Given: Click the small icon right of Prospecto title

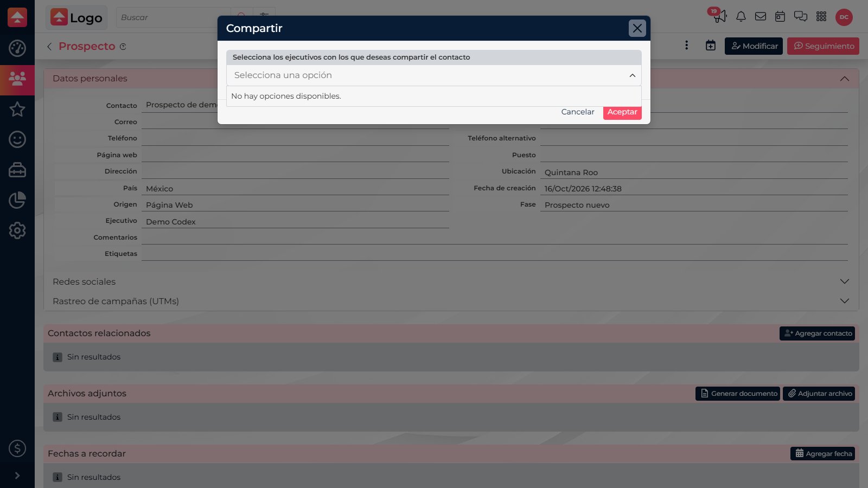Looking at the screenshot, I should pos(123,47).
